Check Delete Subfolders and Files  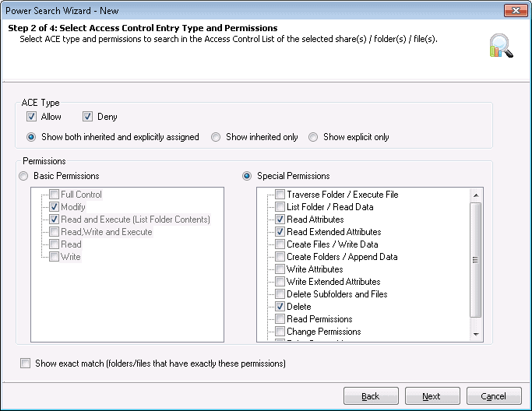click(280, 294)
